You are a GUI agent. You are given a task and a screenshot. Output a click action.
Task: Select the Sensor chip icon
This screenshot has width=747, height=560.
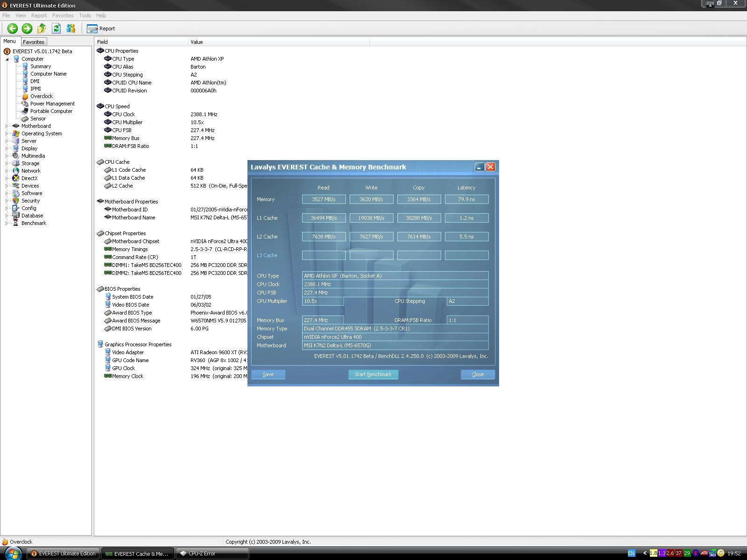point(25,119)
